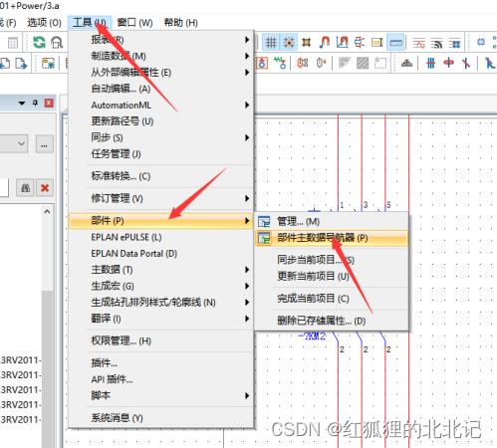Select 更新路径号 (U) menu entry
Viewport: 497px width, 448px height.
click(161, 121)
